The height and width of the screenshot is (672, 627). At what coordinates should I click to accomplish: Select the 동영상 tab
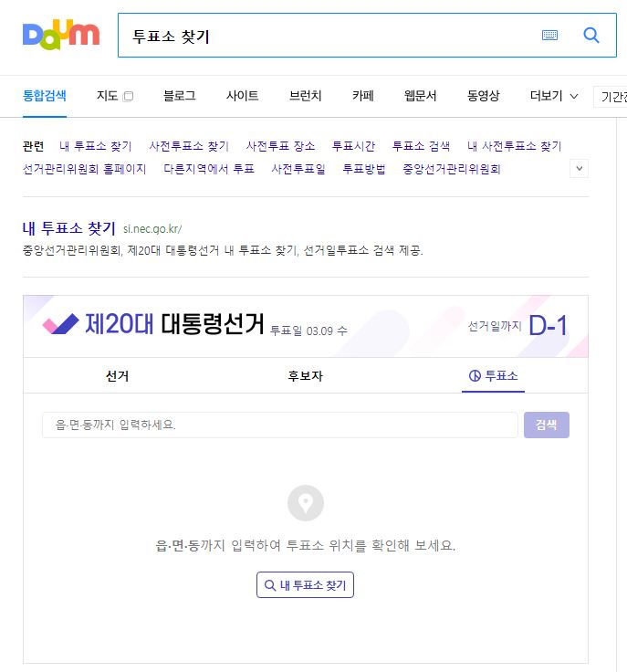point(483,96)
